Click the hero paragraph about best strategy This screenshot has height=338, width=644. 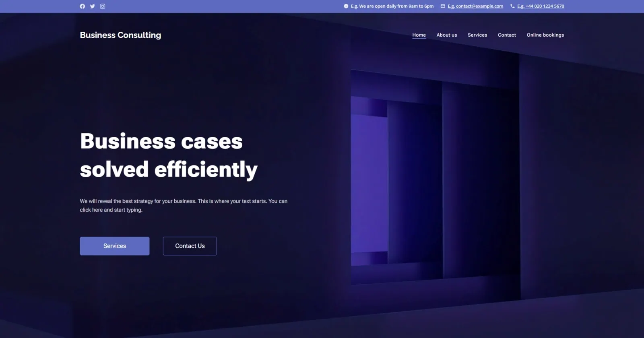[x=184, y=205]
